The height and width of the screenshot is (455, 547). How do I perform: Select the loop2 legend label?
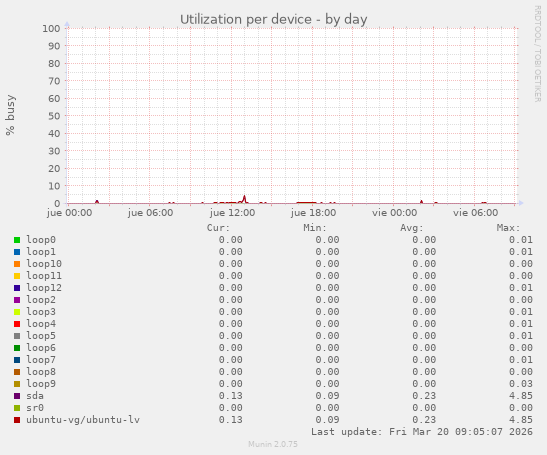(x=41, y=299)
